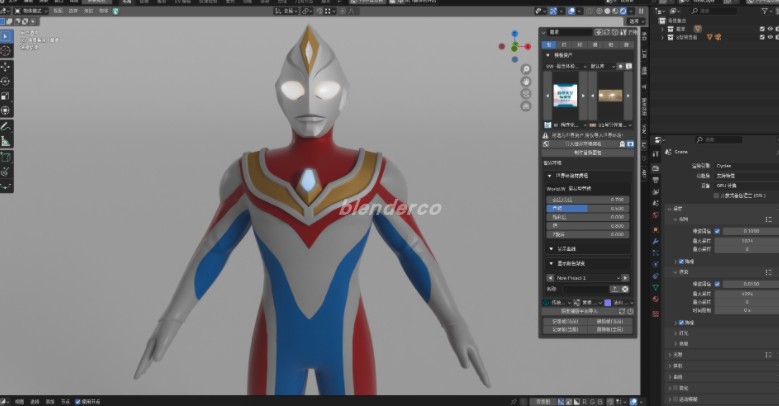Open the Feature Set dropdown
779x406 pixels.
coord(747,175)
